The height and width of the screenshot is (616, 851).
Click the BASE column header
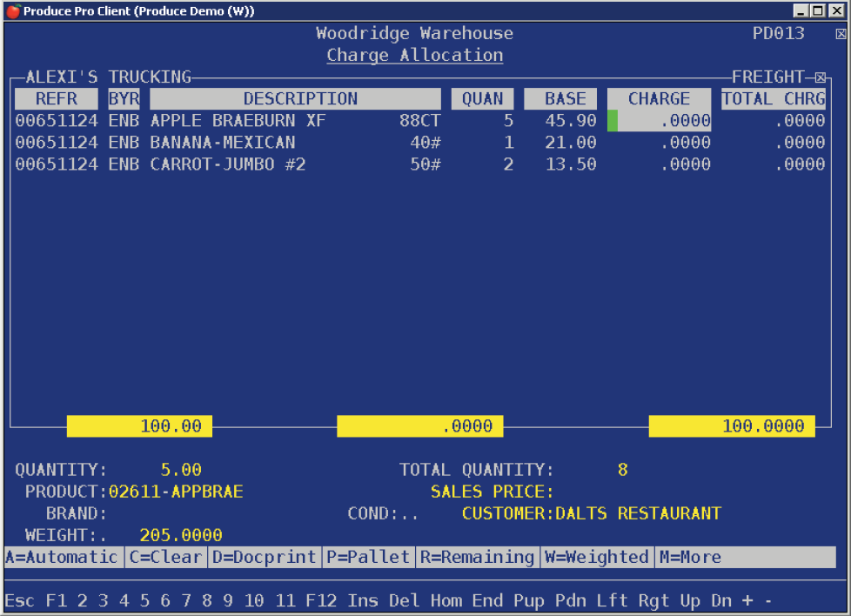(560, 99)
